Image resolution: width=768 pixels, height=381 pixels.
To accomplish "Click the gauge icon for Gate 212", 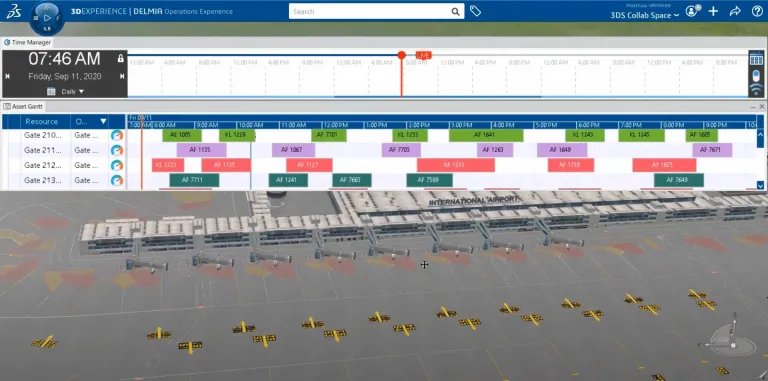I will coord(117,166).
